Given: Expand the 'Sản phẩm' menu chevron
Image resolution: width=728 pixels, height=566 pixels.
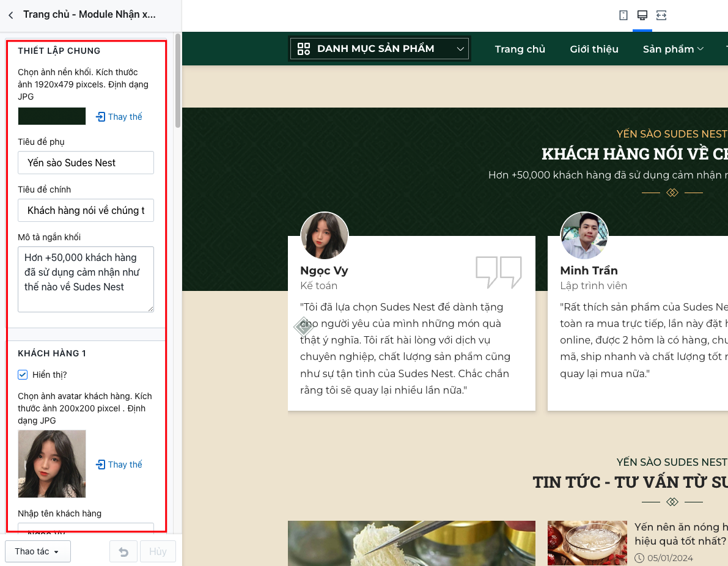Looking at the screenshot, I should point(700,49).
